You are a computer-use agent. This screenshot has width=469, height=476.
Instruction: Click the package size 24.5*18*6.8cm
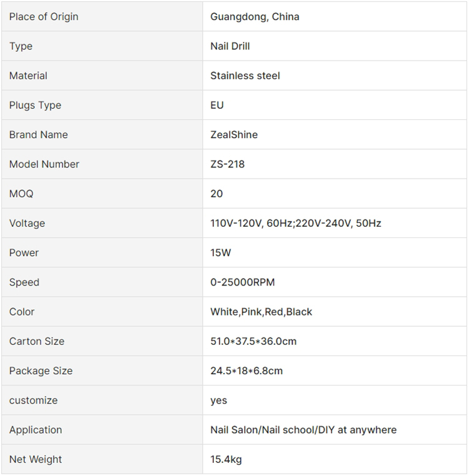[x=246, y=370]
